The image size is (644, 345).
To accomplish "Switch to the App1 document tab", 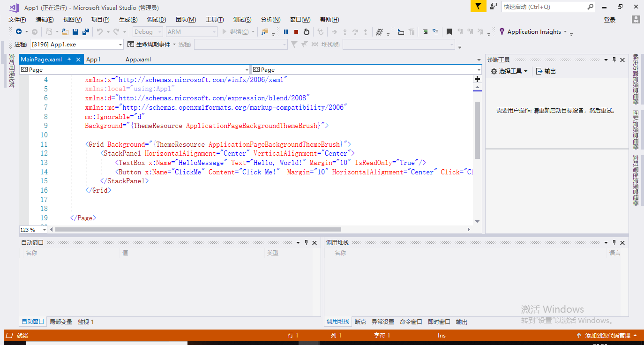I will [93, 60].
